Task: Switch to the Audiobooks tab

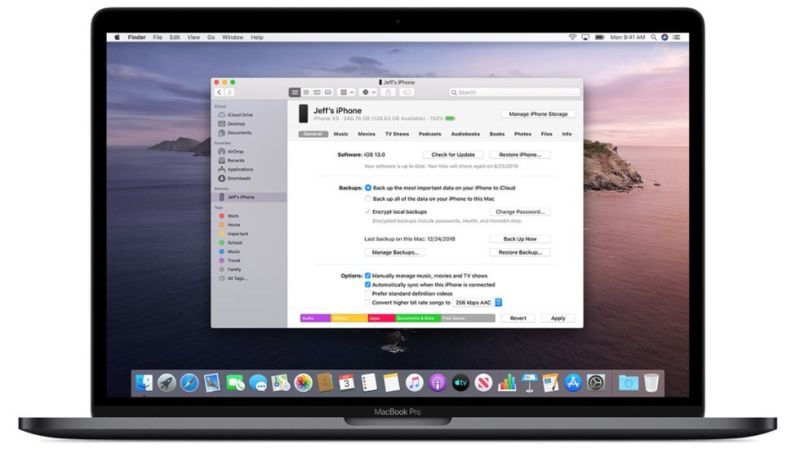Action: 465,134
